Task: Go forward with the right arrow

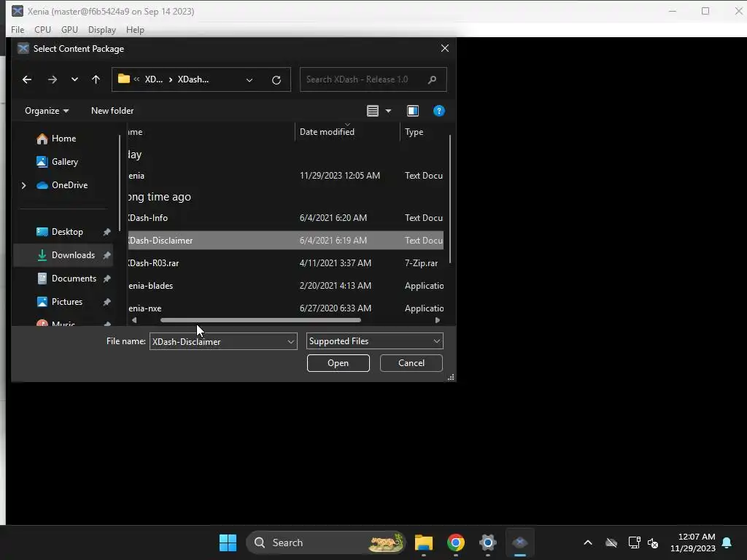Action: click(53, 79)
